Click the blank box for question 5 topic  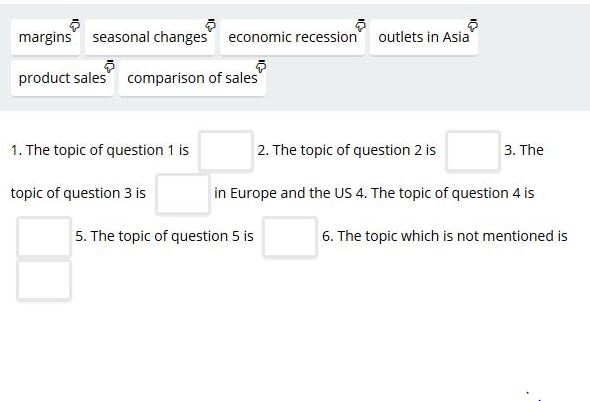[x=290, y=237]
